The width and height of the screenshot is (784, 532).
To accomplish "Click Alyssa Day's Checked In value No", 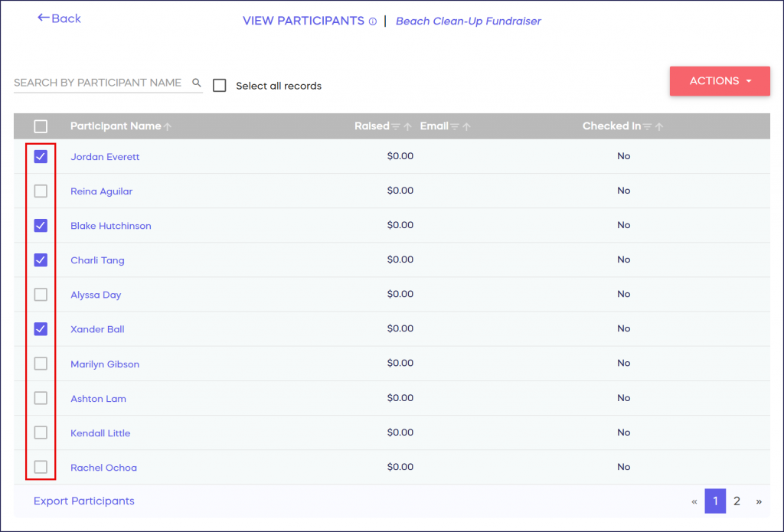I will 623,294.
